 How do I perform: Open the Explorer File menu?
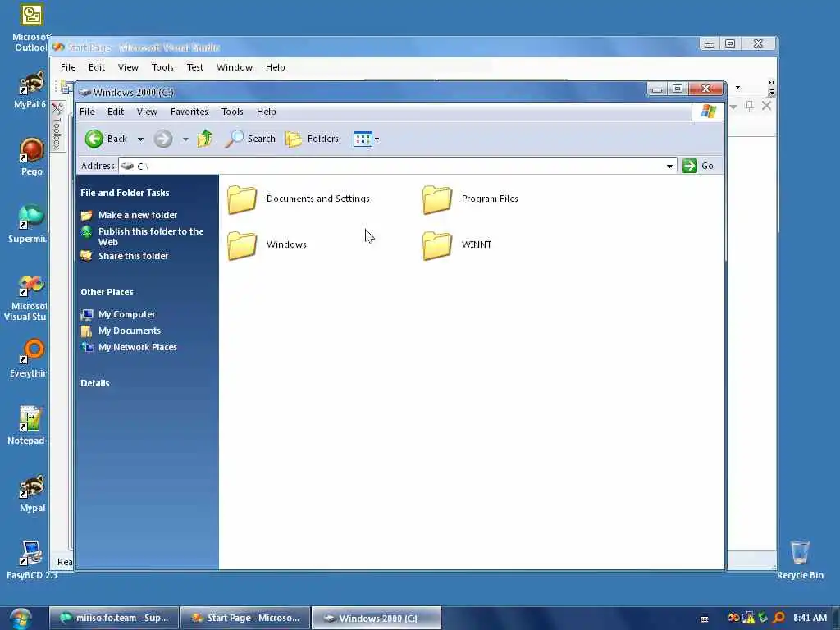coord(87,112)
